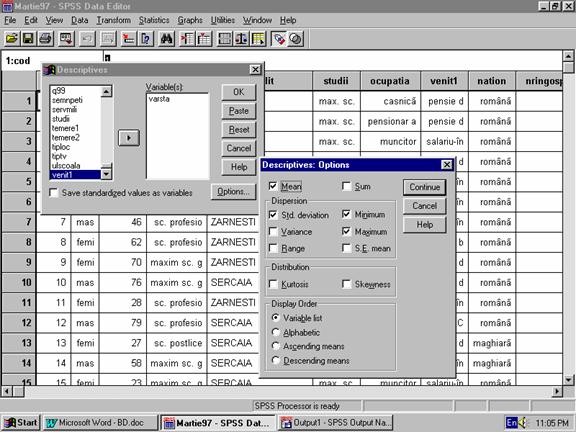Uncheck the Minimum checkbox
The width and height of the screenshot is (576, 432).
click(346, 214)
